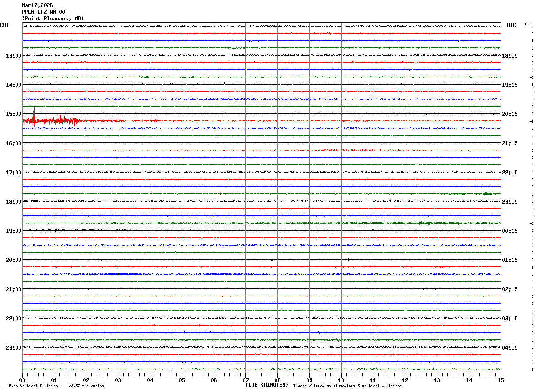Click the CDT timezone label
This screenshot has width=536, height=392.
click(x=4, y=25)
